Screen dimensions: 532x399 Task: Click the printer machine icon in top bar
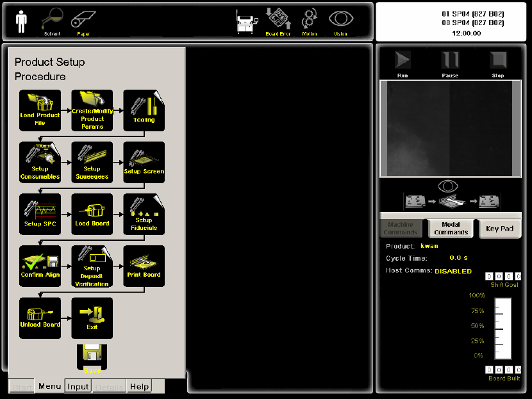pyautogui.click(x=247, y=22)
